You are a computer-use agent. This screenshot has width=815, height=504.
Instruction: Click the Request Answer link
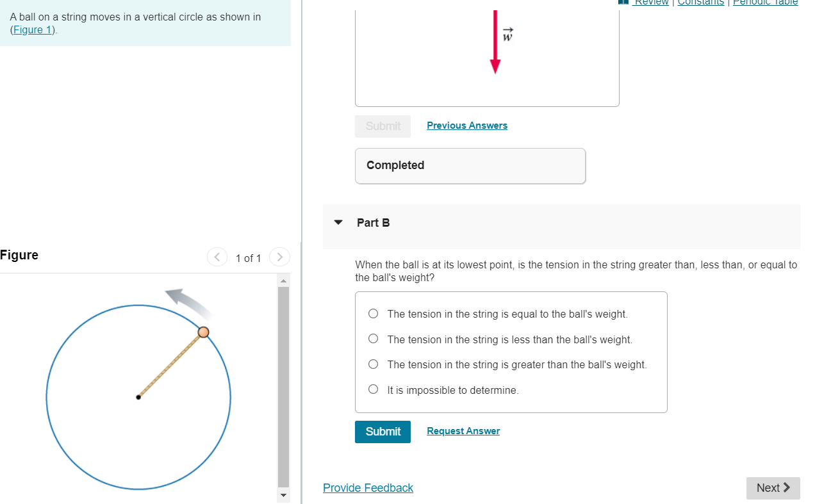click(463, 430)
